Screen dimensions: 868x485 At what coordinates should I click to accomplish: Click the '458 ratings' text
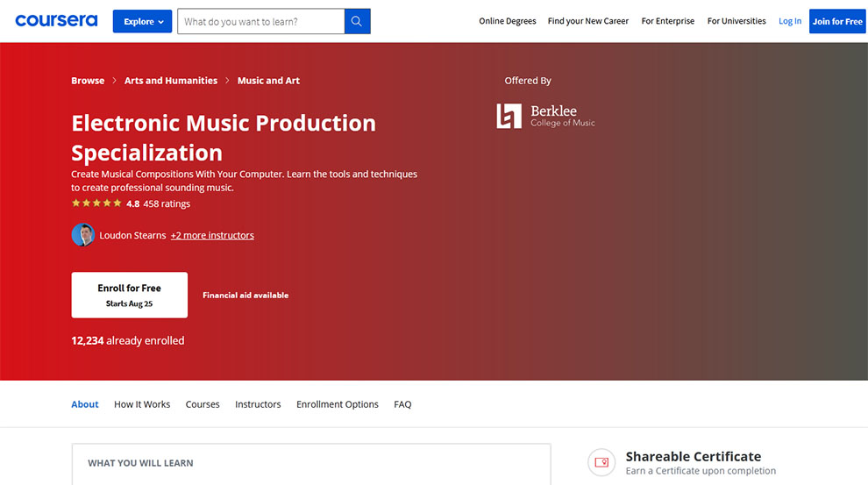(167, 203)
